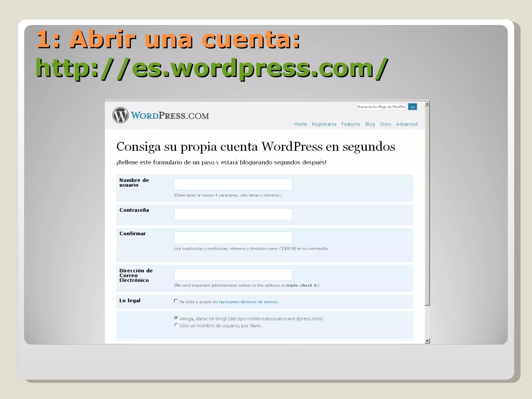Open the Blog menu link

(x=370, y=124)
